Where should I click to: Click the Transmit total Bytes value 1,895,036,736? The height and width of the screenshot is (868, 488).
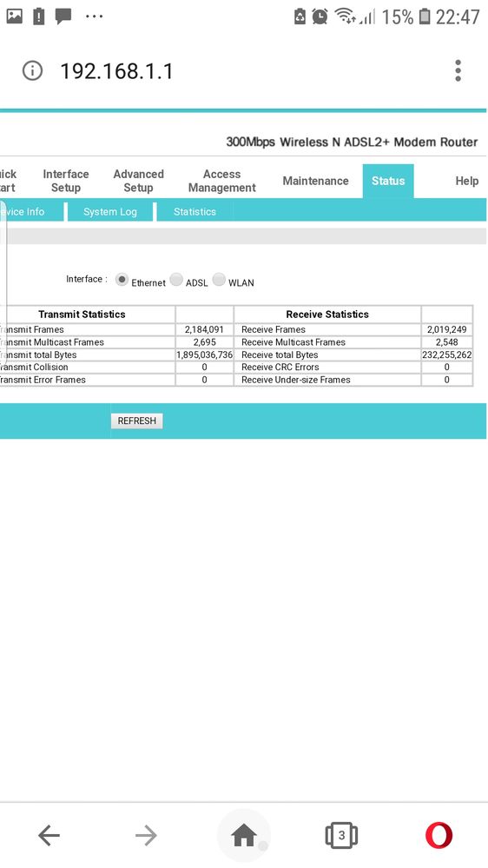click(205, 354)
